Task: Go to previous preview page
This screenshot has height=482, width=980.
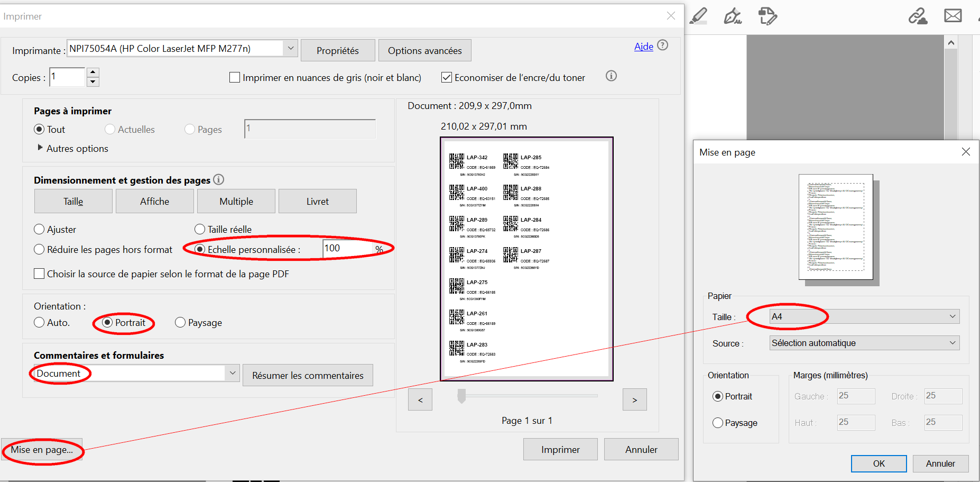Action: point(420,399)
